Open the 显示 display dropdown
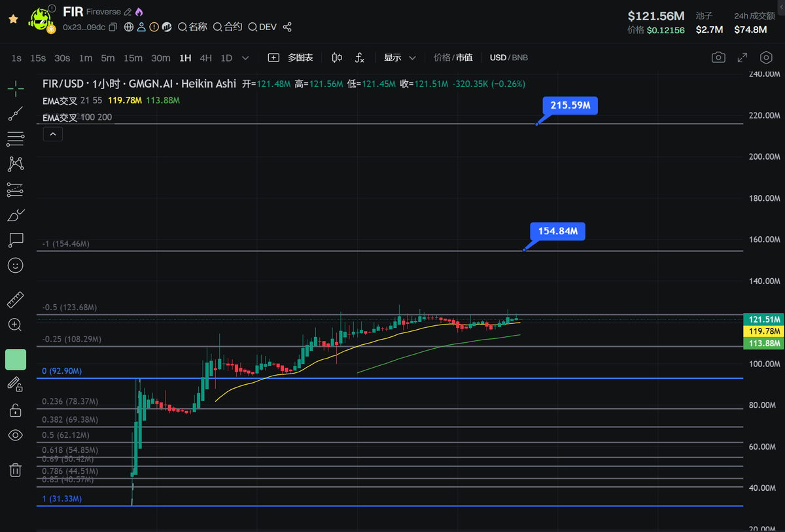Screen dimensions: 785x532 click(400, 58)
